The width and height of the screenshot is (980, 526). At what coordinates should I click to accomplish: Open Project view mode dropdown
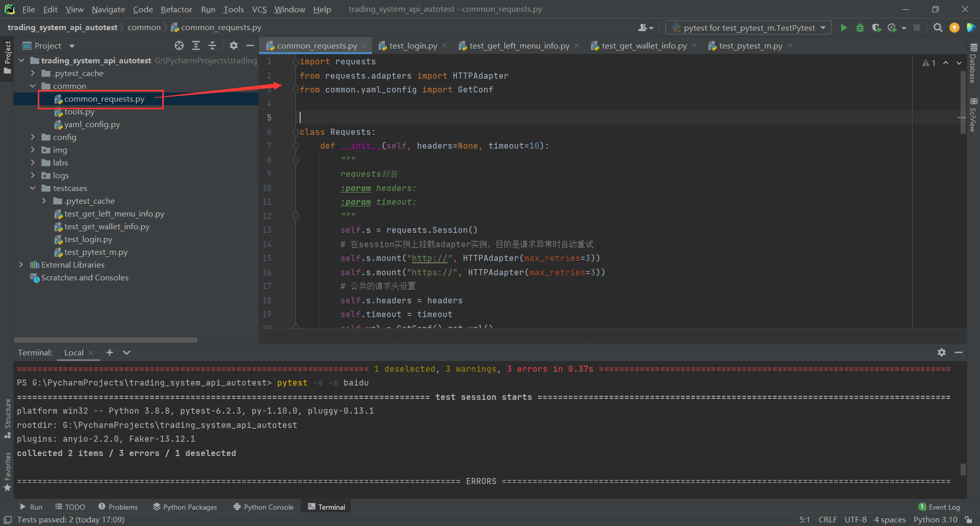pyautogui.click(x=72, y=46)
